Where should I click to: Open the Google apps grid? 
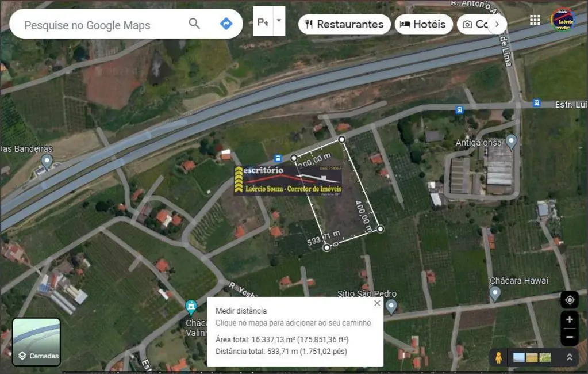(x=535, y=20)
